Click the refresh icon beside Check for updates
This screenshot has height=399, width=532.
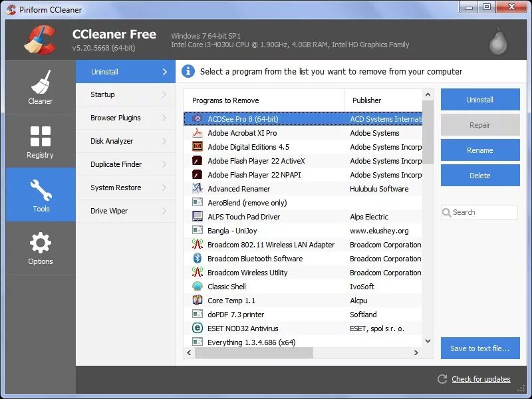(x=442, y=379)
